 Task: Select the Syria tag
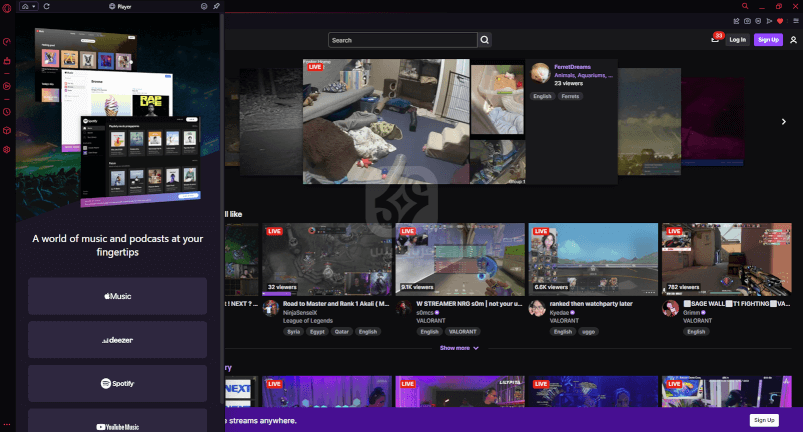[x=293, y=332]
